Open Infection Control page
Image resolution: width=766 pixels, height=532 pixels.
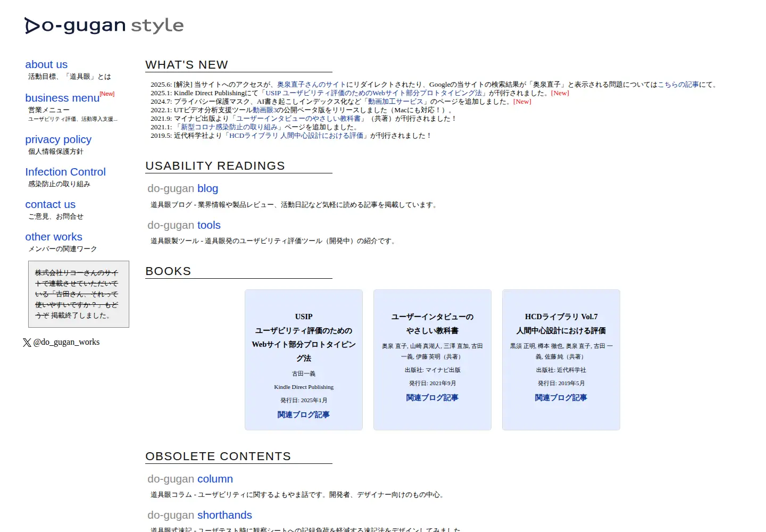[x=65, y=172]
